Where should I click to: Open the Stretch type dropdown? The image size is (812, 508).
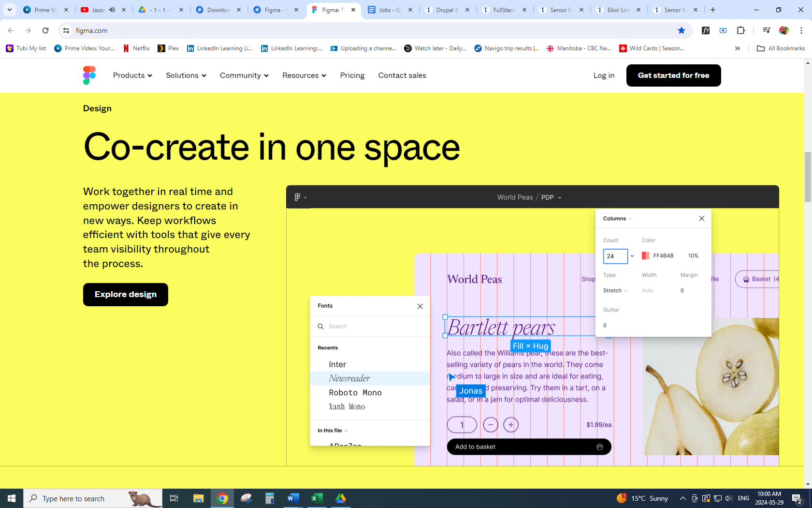coord(615,291)
